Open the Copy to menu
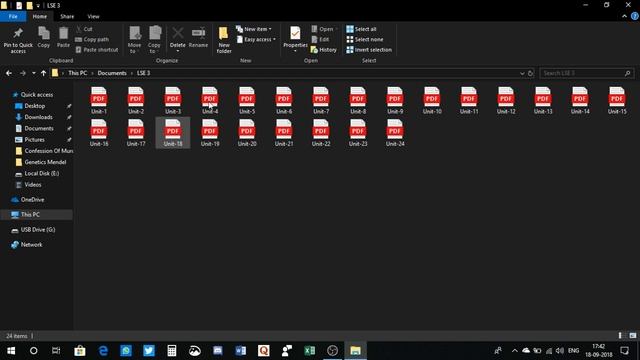Viewport: 640px width, 360px height. (x=154, y=40)
